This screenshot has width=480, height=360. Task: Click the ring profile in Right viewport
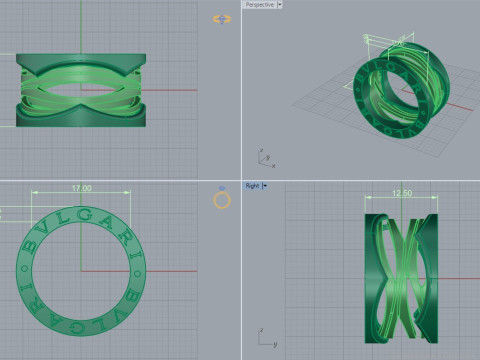401,278
